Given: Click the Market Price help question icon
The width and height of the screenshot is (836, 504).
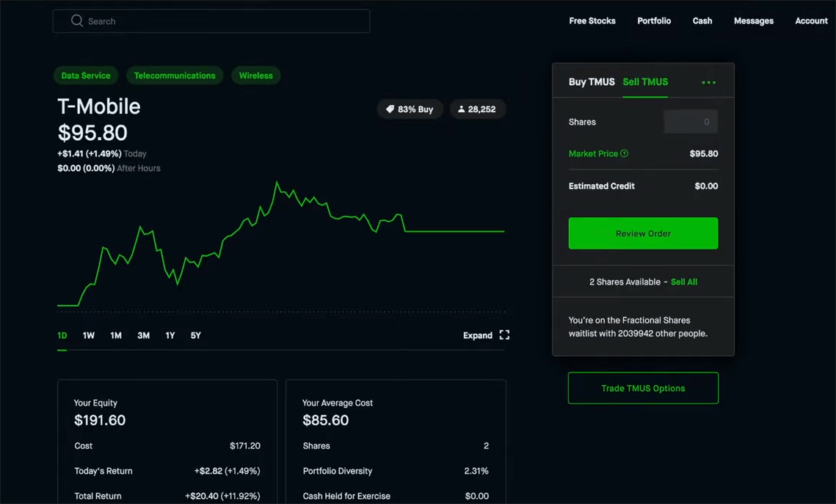Looking at the screenshot, I should (625, 153).
